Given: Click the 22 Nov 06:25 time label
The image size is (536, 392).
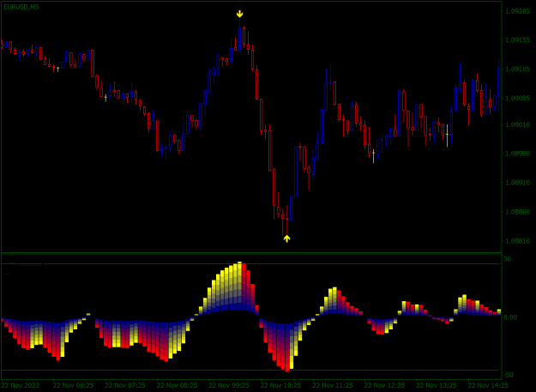Looking at the screenshot, I should [x=73, y=385].
